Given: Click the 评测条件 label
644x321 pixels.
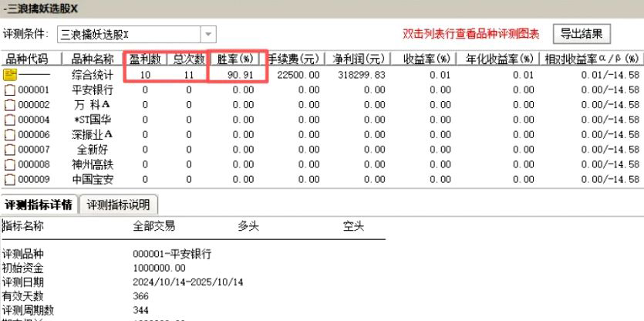Looking at the screenshot, I should click(25, 34).
